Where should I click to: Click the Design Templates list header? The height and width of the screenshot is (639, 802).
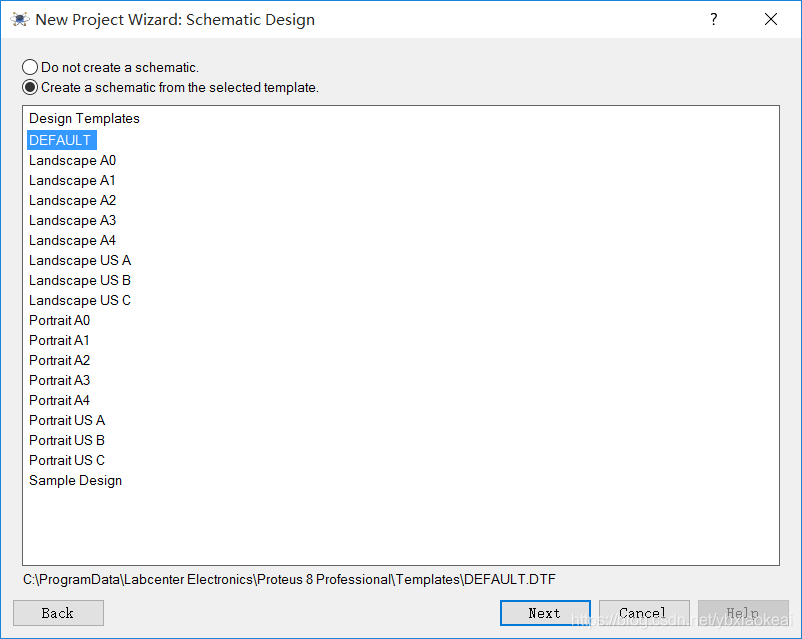pos(84,119)
